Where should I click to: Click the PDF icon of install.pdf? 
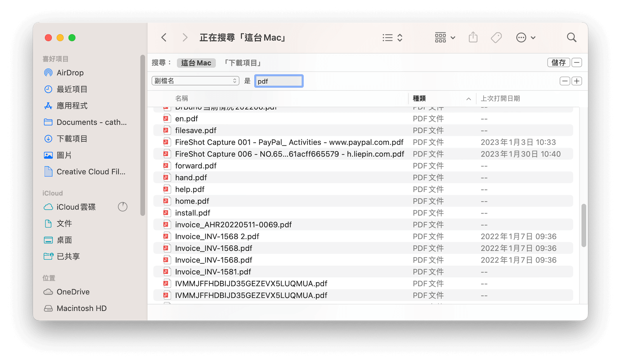tap(166, 213)
